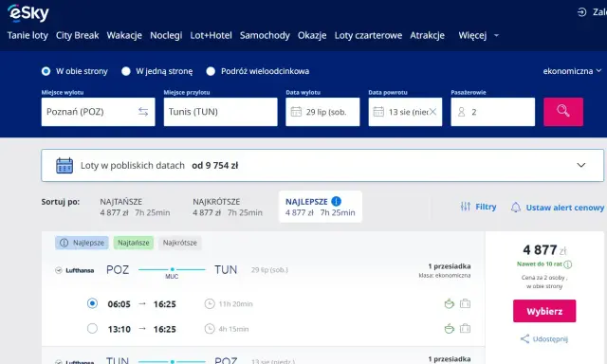
Task: Click the price alert bell icon
Action: click(516, 208)
